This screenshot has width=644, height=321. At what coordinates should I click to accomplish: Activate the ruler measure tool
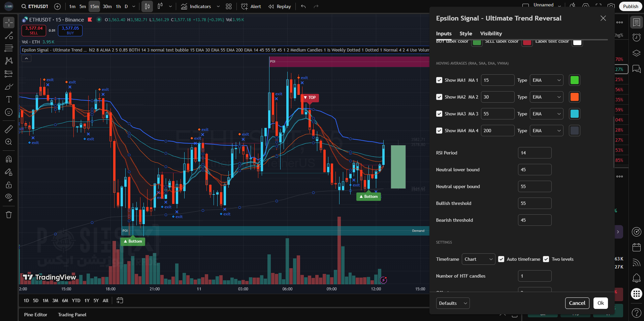[x=9, y=129]
